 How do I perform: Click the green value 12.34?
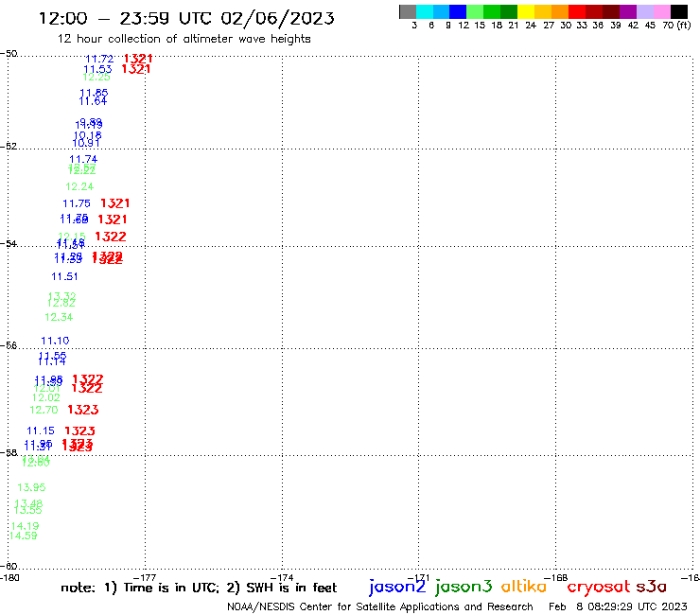(x=59, y=317)
